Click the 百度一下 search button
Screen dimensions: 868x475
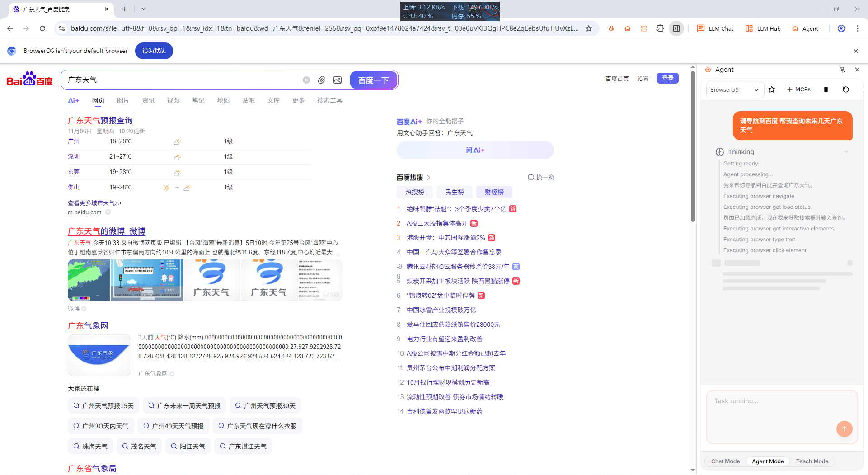pyautogui.click(x=373, y=80)
